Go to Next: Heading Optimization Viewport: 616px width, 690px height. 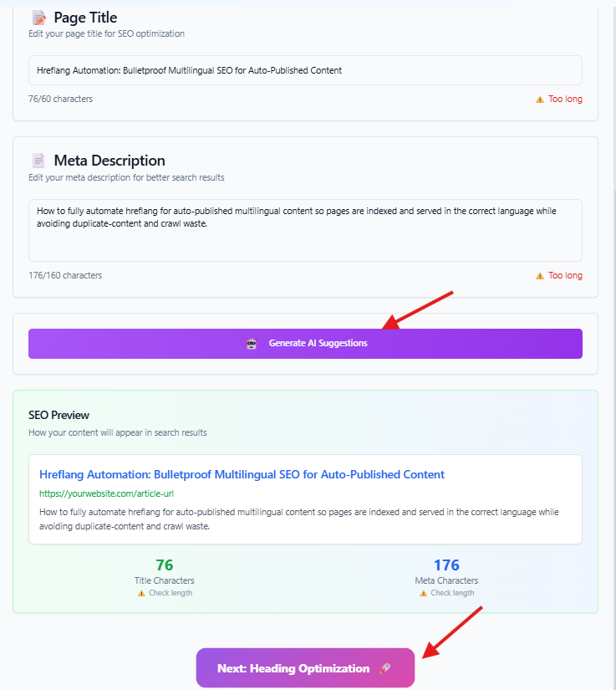point(305,668)
